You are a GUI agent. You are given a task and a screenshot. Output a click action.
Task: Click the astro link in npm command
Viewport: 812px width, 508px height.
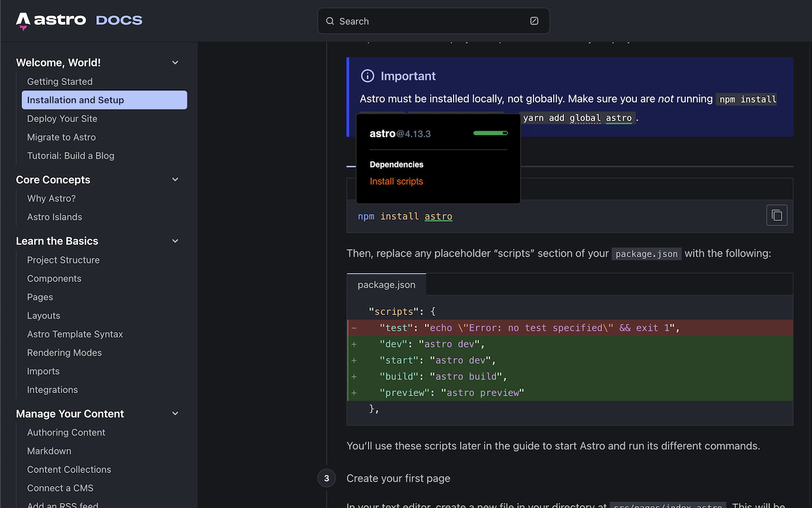(x=438, y=217)
